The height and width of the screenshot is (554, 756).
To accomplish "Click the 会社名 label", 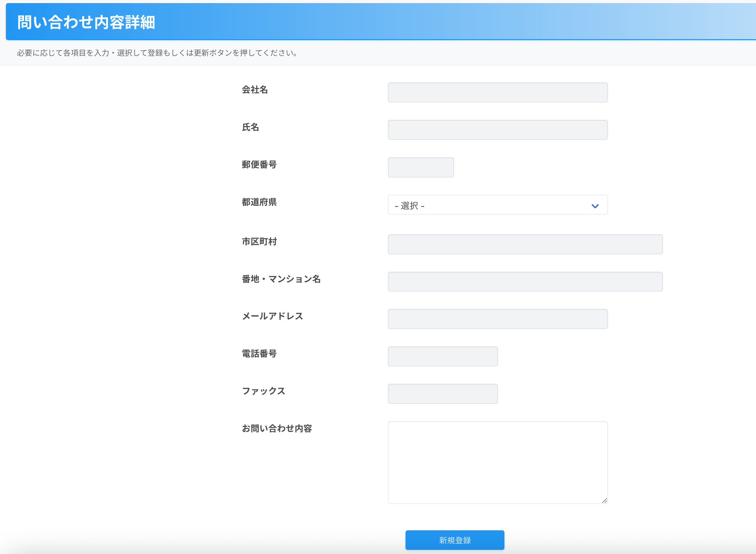I will pos(255,90).
